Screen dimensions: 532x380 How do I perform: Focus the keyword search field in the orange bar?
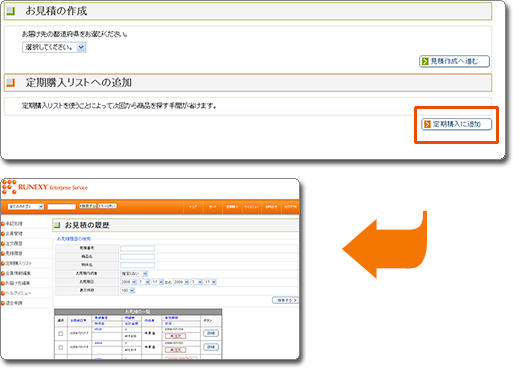coord(61,207)
